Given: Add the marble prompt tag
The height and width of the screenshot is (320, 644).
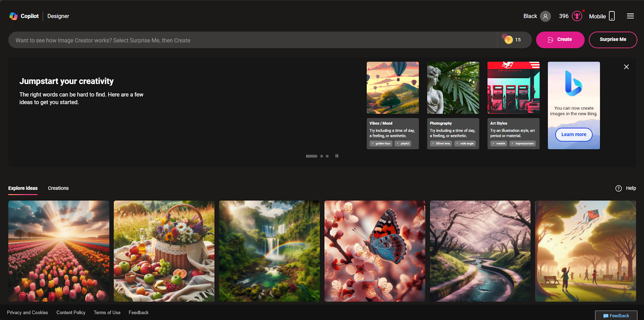Looking at the screenshot, I should [x=499, y=143].
